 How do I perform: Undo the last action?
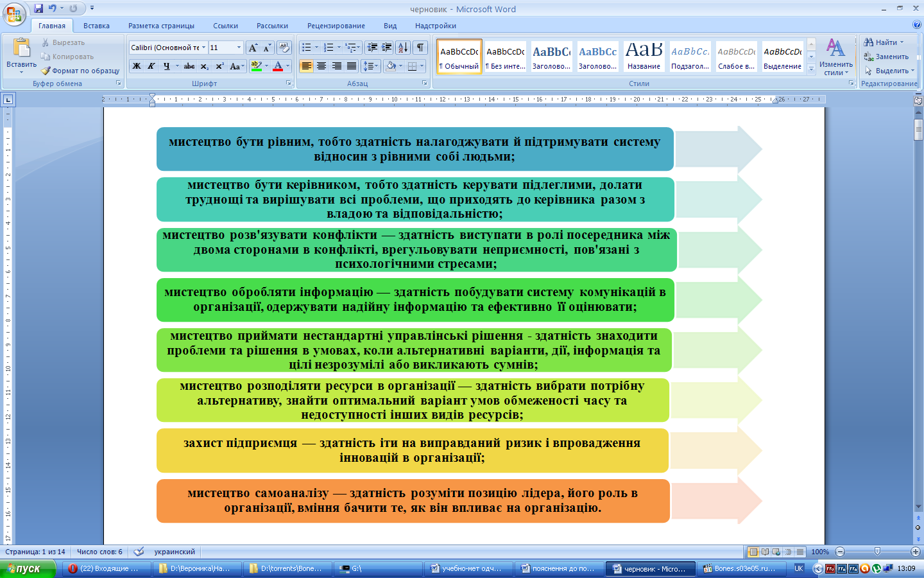[x=53, y=8]
